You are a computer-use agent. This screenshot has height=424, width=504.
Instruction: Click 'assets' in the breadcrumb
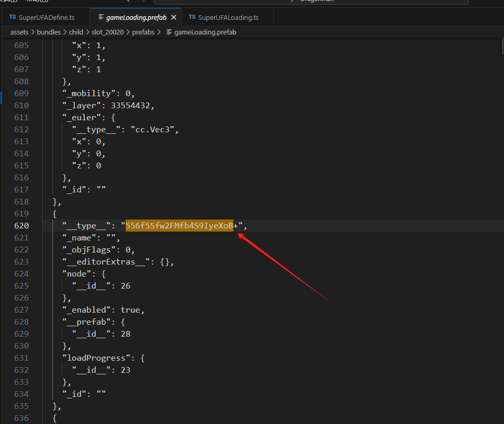click(19, 32)
